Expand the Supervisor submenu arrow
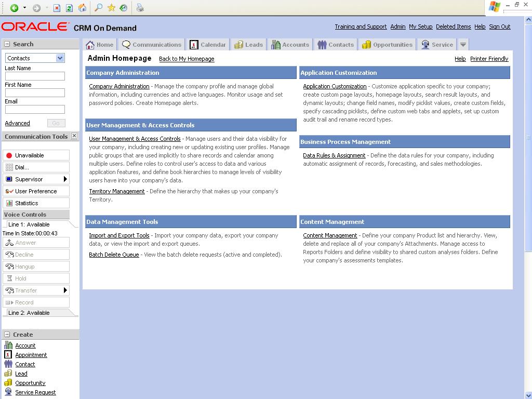532x399 pixels. tap(65, 179)
